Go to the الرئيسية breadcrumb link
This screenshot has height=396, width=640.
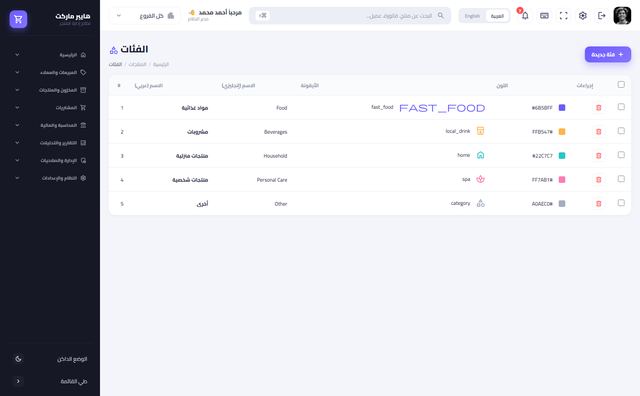click(x=161, y=65)
